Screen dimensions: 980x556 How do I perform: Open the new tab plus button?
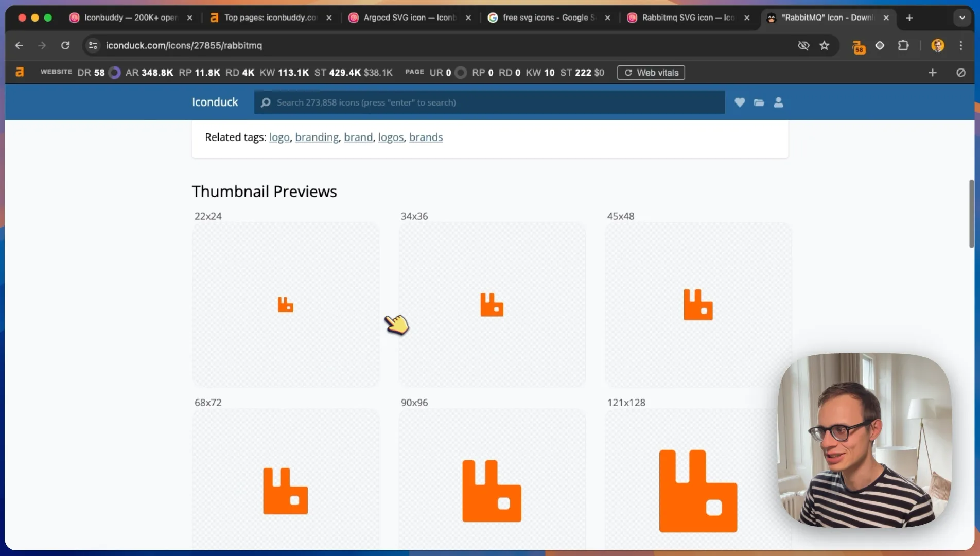pos(909,18)
